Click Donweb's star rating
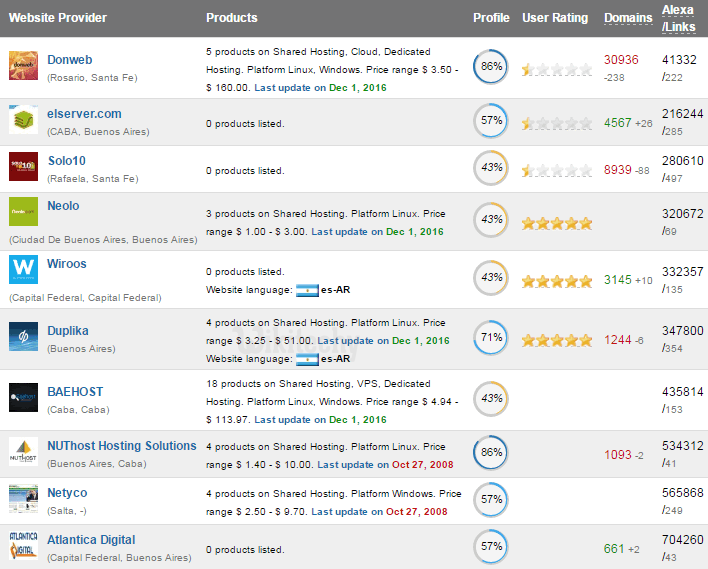Image resolution: width=708 pixels, height=569 pixels. [557, 69]
